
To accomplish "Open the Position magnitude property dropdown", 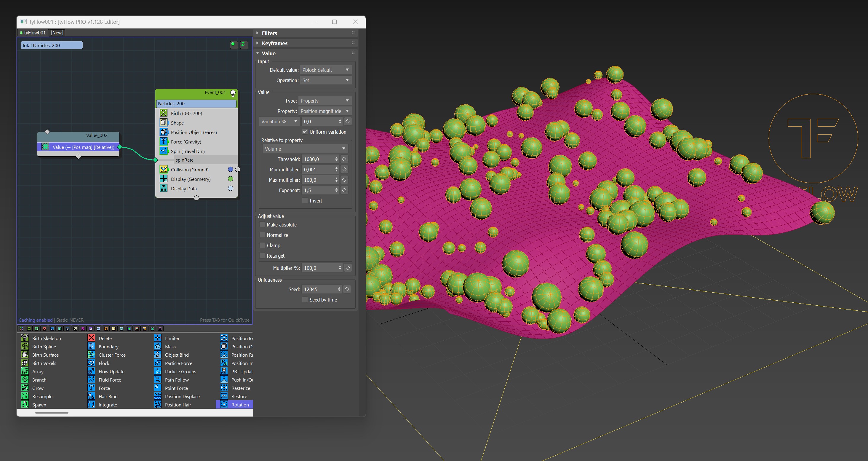I will [x=324, y=111].
